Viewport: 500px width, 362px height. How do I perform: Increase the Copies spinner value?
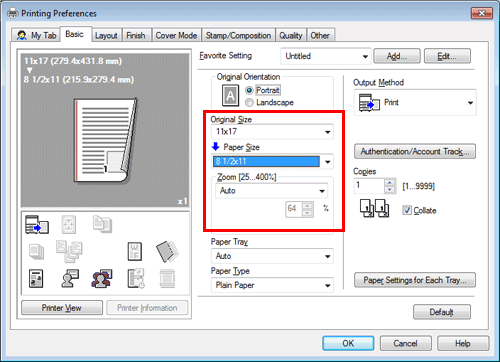click(x=389, y=182)
